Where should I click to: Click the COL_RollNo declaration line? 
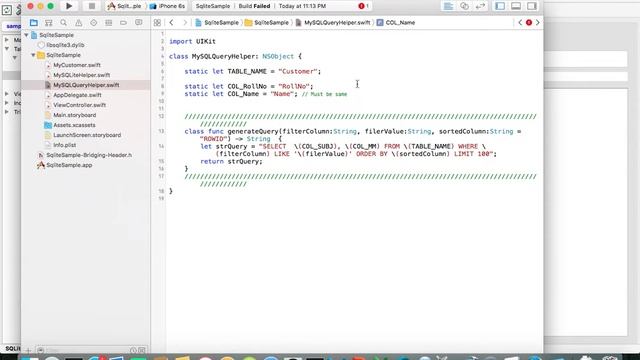point(249,87)
